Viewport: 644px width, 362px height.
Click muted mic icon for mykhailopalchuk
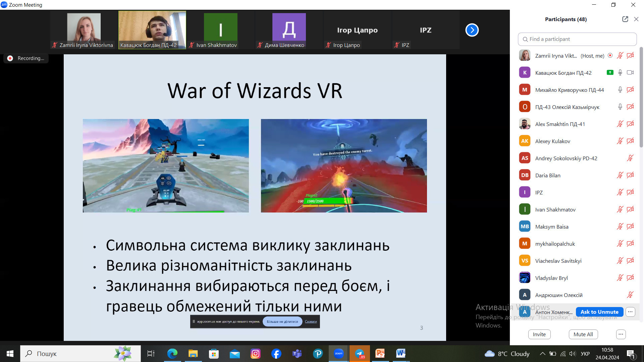click(x=620, y=244)
